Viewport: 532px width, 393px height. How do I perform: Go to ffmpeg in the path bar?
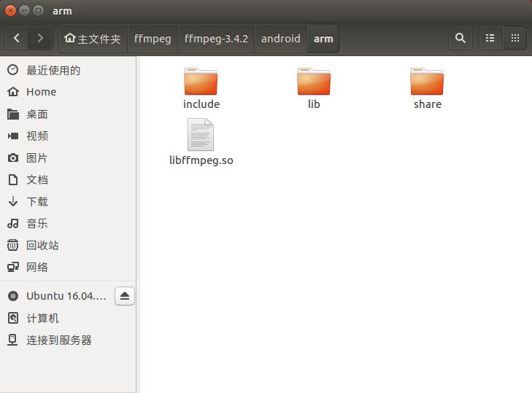click(x=153, y=39)
